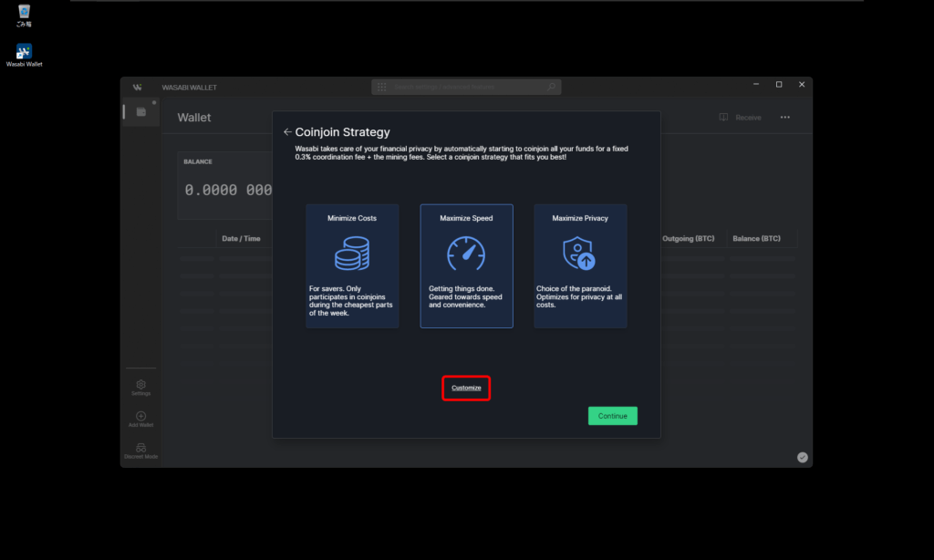Viewport: 934px width, 560px height.
Task: Click the Outgoing (BTC) column header
Action: click(x=688, y=238)
